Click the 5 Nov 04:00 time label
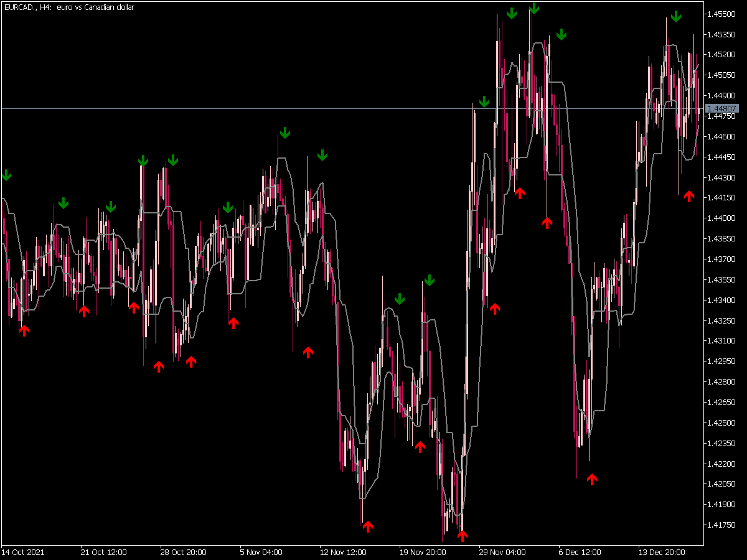The width and height of the screenshot is (747, 560). click(261, 552)
